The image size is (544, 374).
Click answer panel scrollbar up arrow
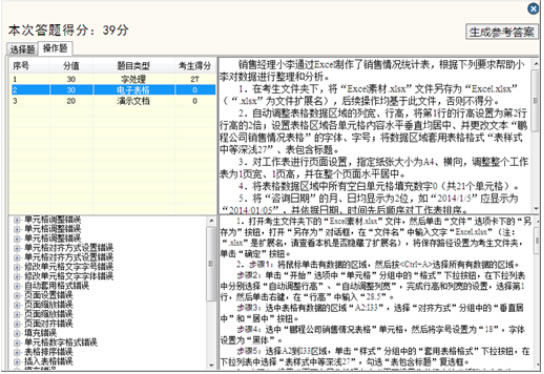click(x=537, y=221)
